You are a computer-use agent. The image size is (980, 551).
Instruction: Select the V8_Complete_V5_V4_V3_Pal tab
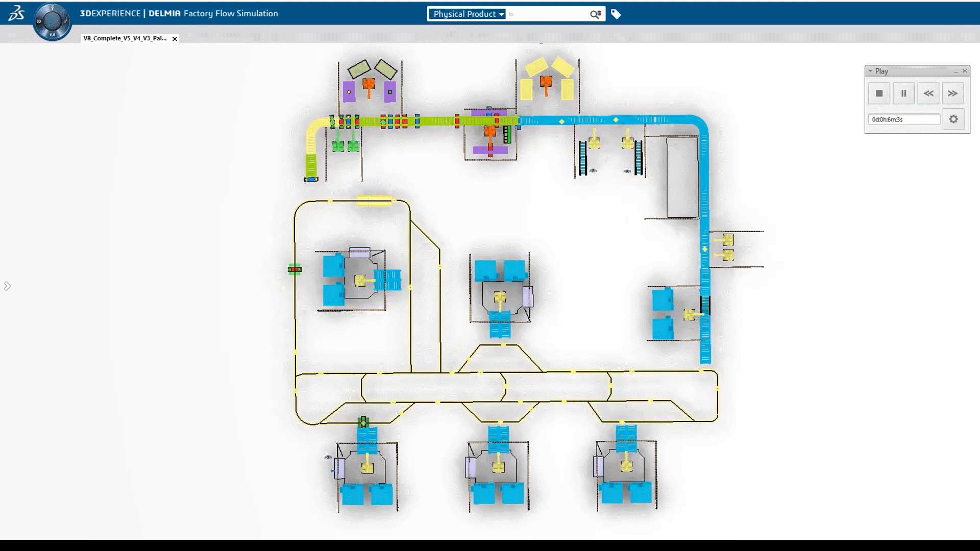(125, 38)
